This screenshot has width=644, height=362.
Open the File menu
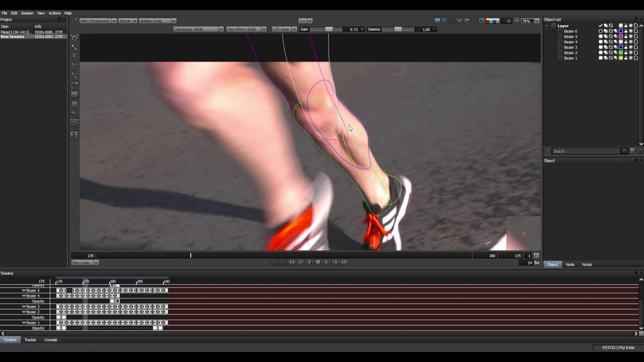(x=5, y=13)
